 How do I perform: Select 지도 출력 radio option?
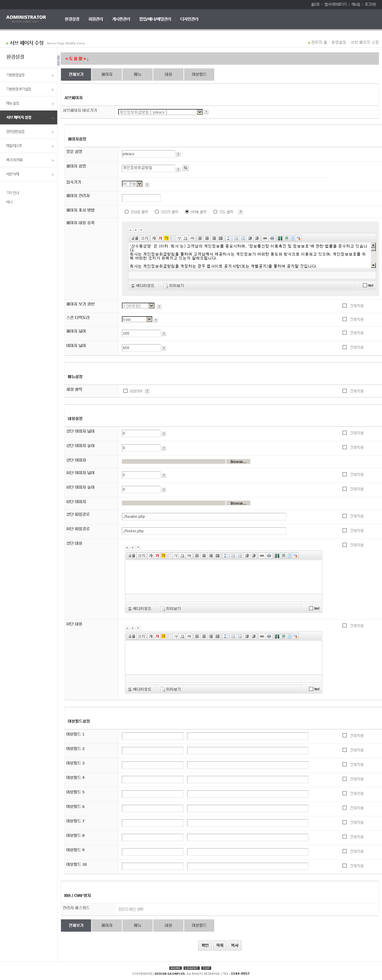(x=215, y=212)
